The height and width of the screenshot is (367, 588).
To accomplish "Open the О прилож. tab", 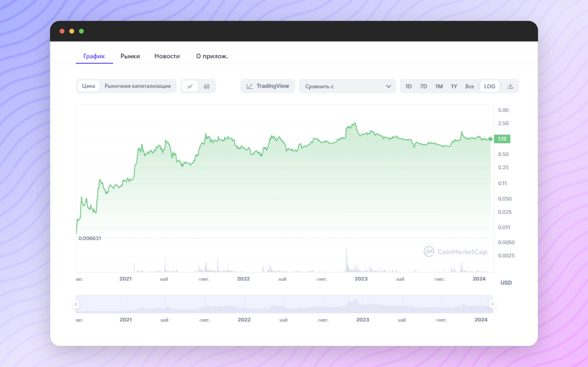I will (x=212, y=56).
